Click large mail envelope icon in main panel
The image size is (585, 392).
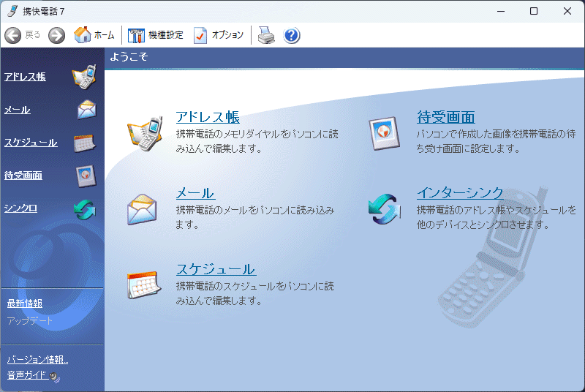click(x=142, y=210)
